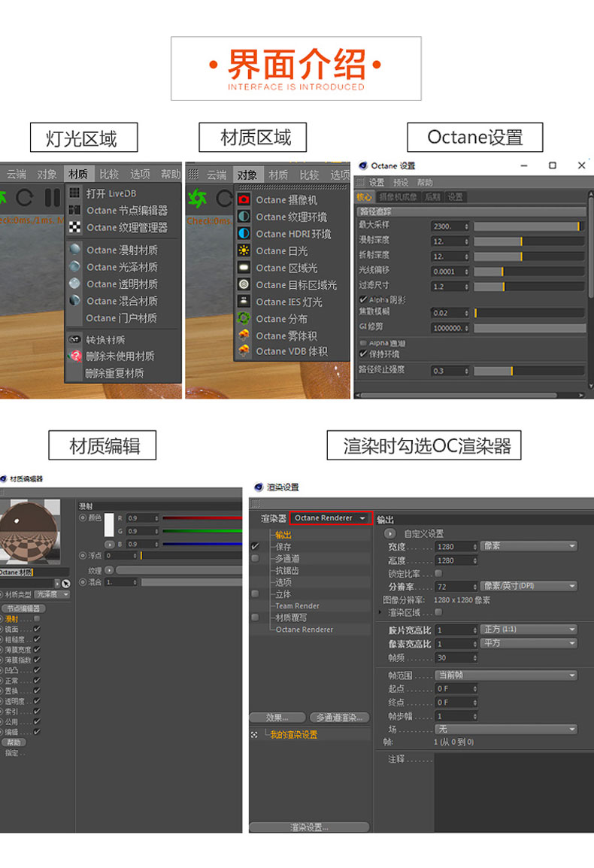Viewport: 594px width, 868px height.
Task: Open the 场 无 dropdown
Action: point(506,730)
